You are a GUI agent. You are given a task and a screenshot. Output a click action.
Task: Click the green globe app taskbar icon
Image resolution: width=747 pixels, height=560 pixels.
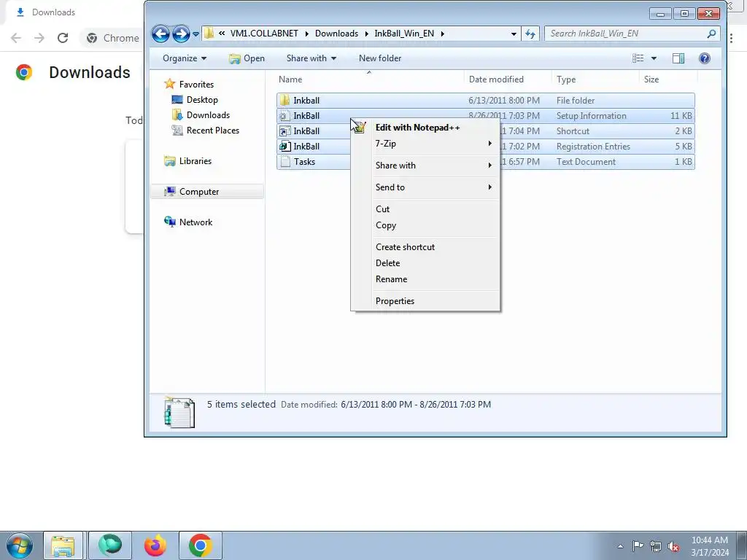[109, 545]
